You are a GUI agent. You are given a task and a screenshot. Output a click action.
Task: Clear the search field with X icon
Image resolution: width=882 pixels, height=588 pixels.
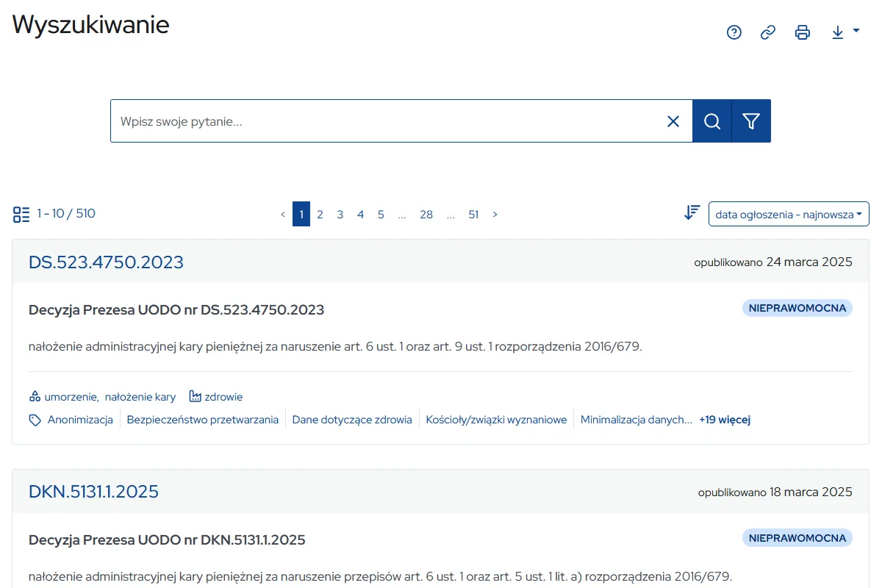tap(673, 121)
